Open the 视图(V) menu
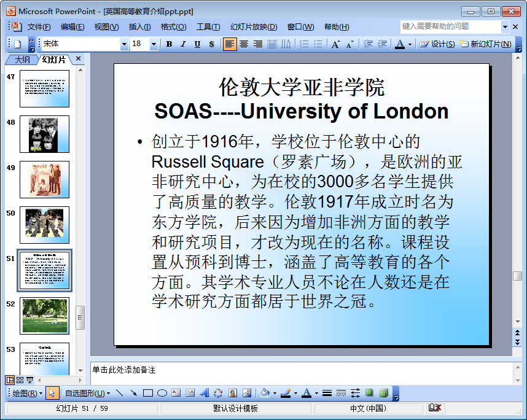 tap(106, 27)
